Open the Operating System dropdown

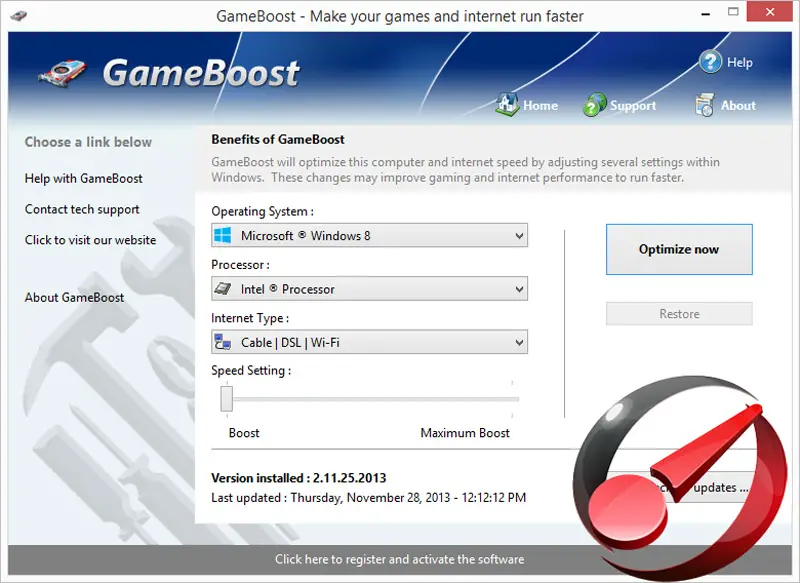coord(369,236)
